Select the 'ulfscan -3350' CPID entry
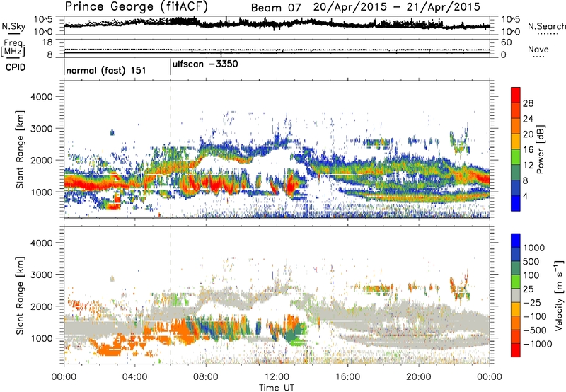The height and width of the screenshot is (392, 566). click(x=205, y=64)
